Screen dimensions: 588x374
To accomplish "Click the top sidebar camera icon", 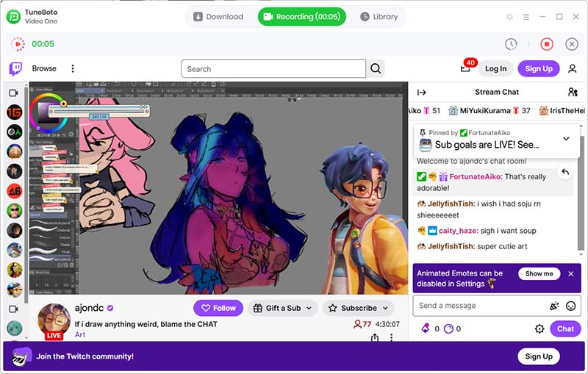I will click(13, 93).
